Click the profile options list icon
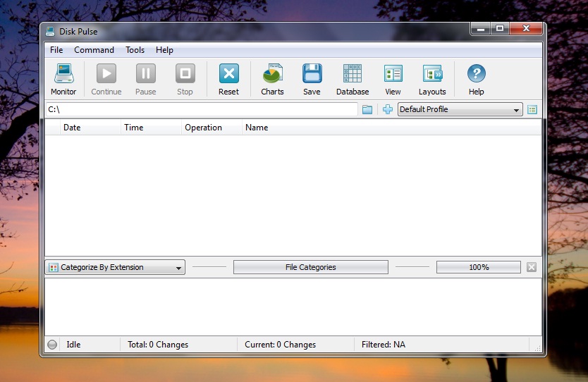 tap(532, 109)
